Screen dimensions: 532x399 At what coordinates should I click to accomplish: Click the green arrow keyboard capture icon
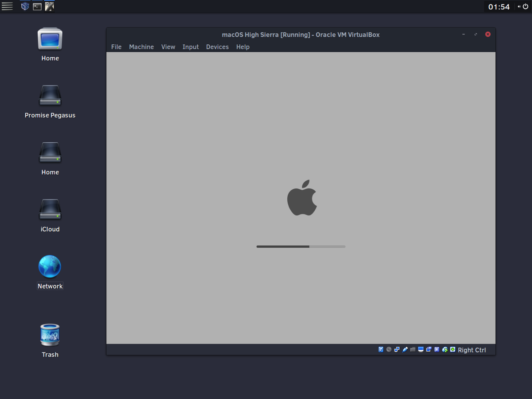453,349
